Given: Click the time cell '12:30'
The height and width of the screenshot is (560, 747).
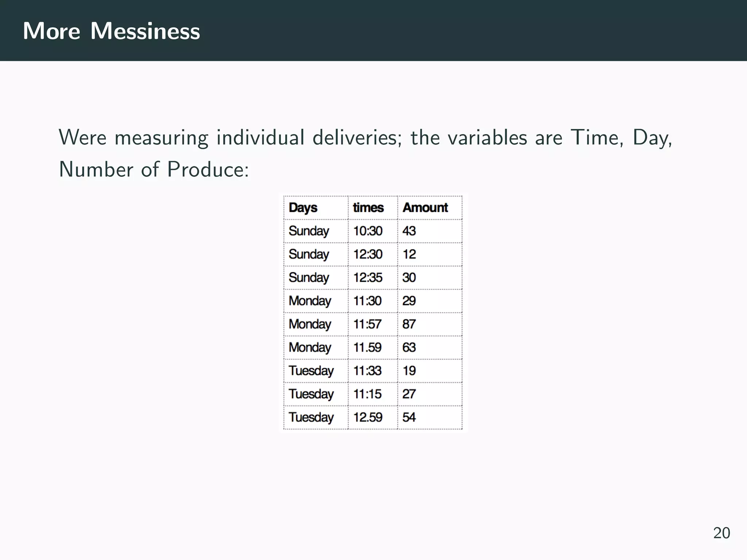Looking at the screenshot, I should (373, 254).
